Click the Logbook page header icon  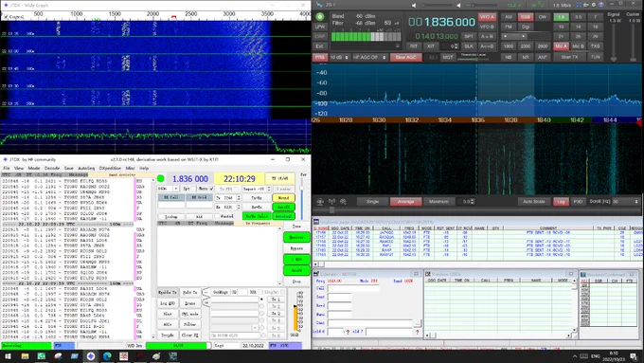(x=316, y=222)
